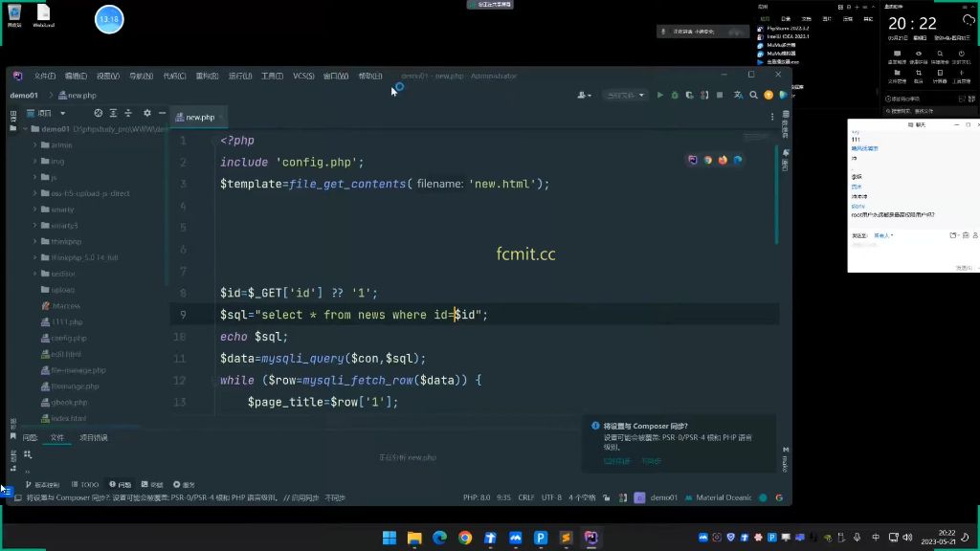Viewport: 980px width, 551px height.
Task: Click the enable sync link in Composer notification
Action: click(x=617, y=461)
